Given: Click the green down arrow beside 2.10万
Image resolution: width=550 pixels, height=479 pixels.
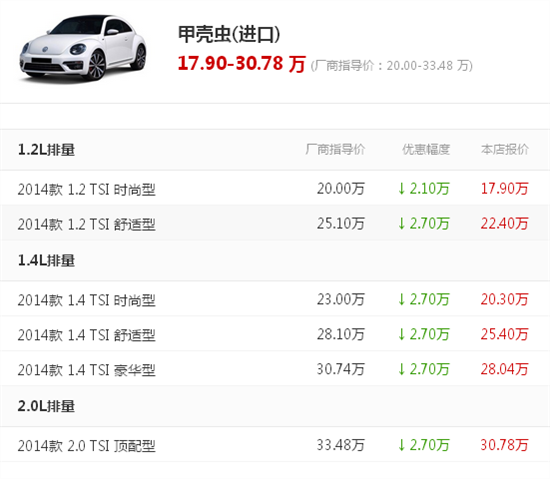Looking at the screenshot, I should (402, 189).
